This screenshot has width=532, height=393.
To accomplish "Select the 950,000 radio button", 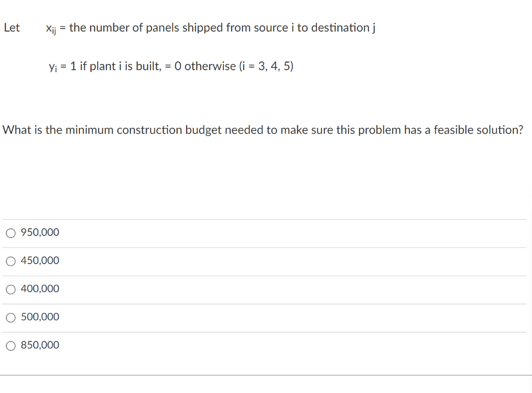I will pos(10,233).
